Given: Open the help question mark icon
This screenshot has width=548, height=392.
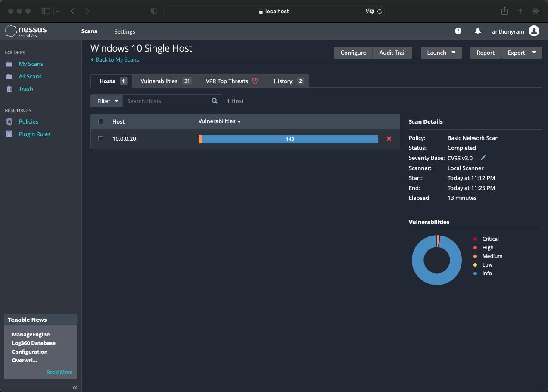Looking at the screenshot, I should (x=458, y=31).
